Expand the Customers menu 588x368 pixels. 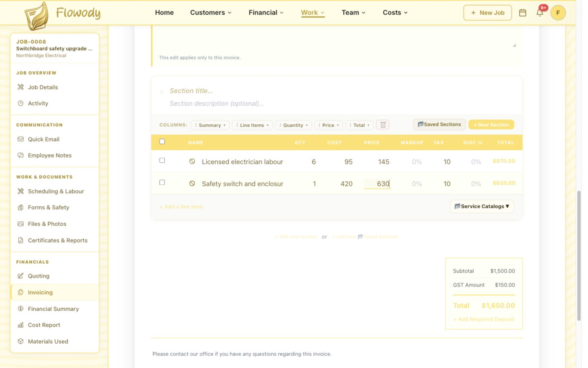(211, 13)
